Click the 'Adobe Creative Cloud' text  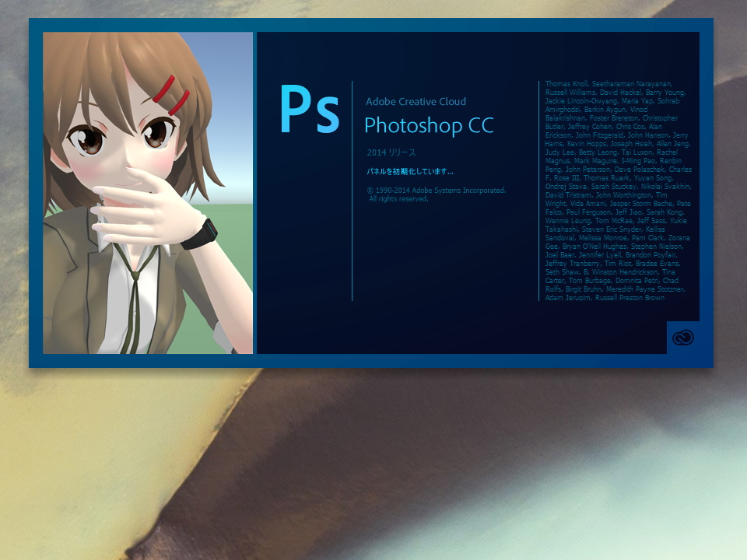click(x=416, y=101)
